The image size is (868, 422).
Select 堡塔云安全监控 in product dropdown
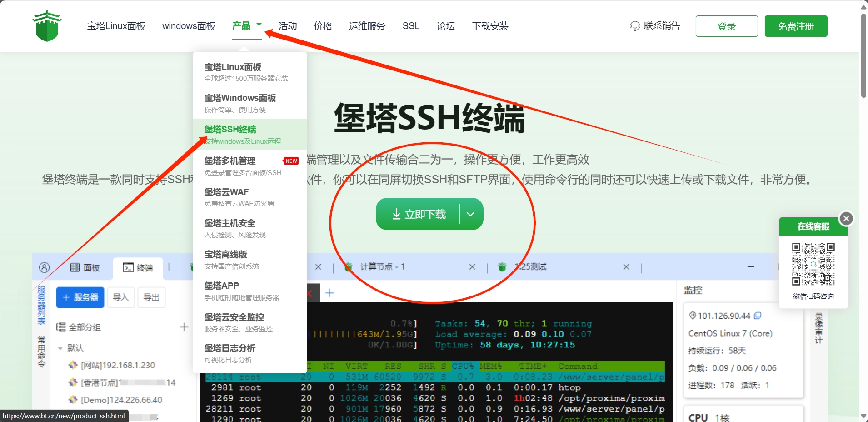(x=249, y=322)
